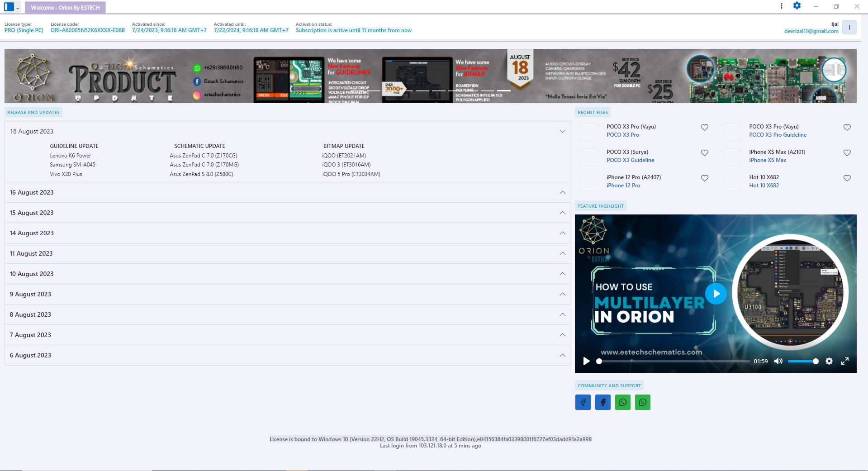
Task: Open the iPhone XS Max recent file link
Action: (767, 160)
